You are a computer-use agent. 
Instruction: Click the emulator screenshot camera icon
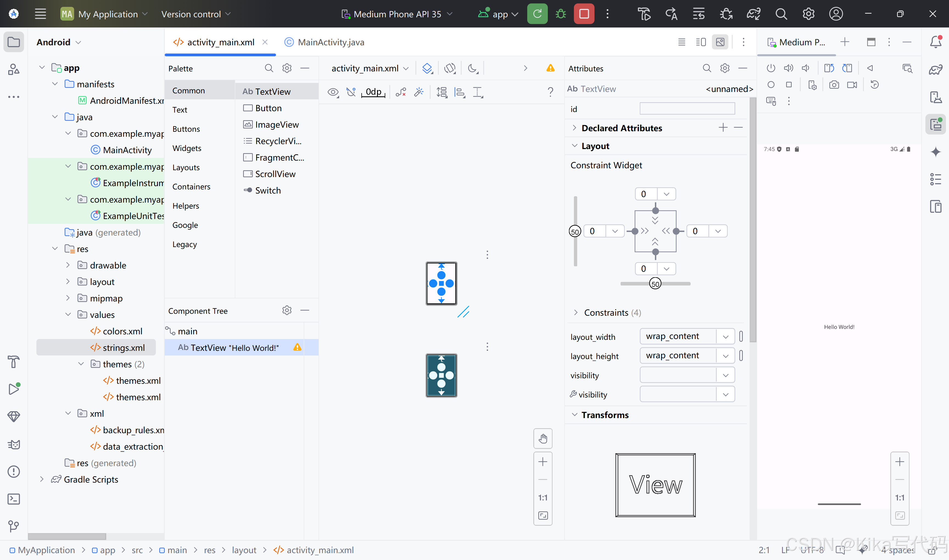tap(834, 85)
